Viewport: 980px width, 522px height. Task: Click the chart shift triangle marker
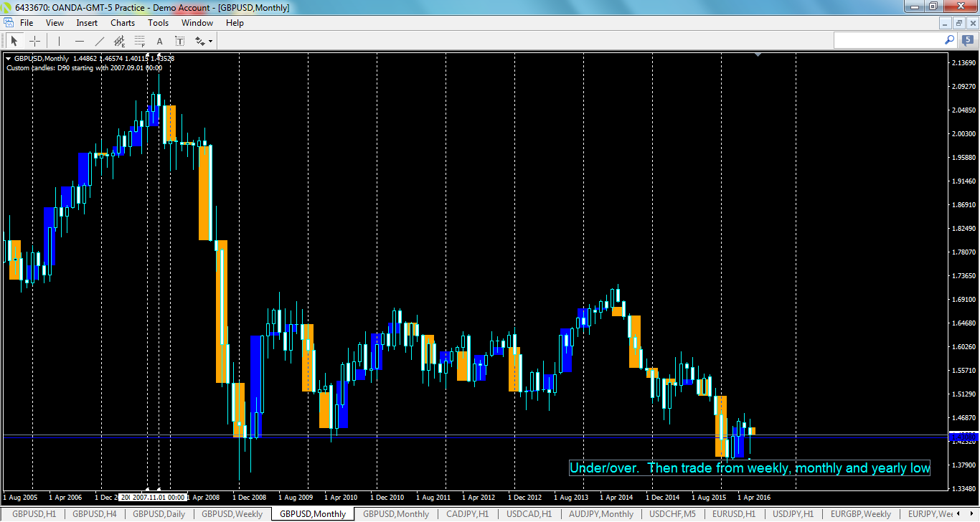pos(757,53)
